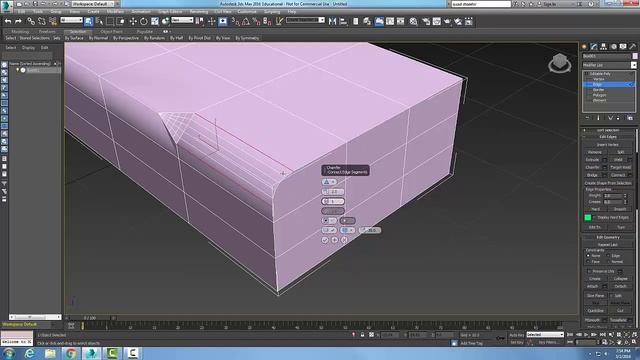
Task: Toggle the Ribbon display button in toolbar
Action: click(x=379, y=21)
